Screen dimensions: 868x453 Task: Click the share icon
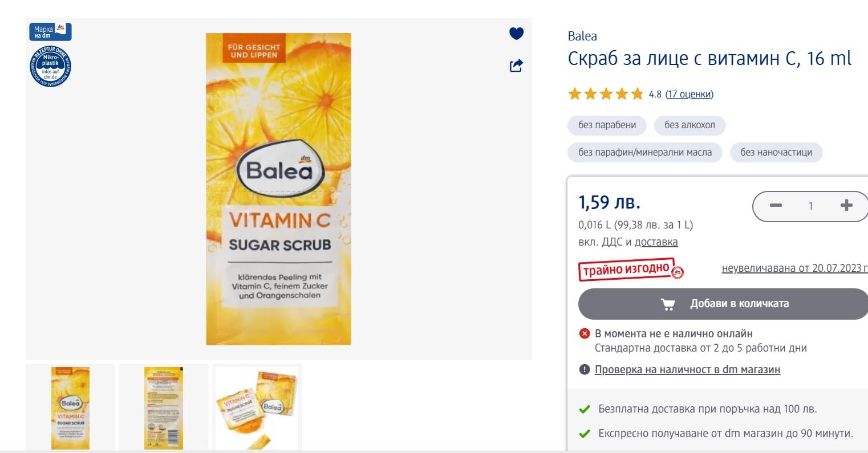click(x=516, y=66)
